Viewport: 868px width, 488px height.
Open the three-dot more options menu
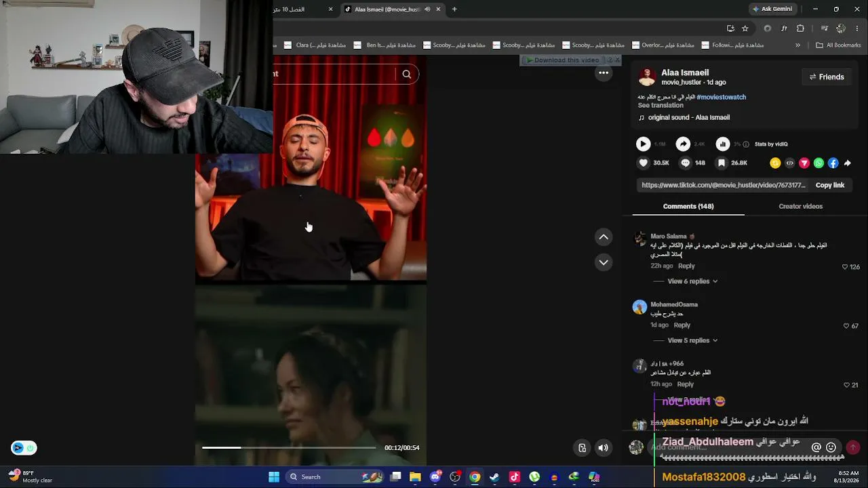point(604,73)
